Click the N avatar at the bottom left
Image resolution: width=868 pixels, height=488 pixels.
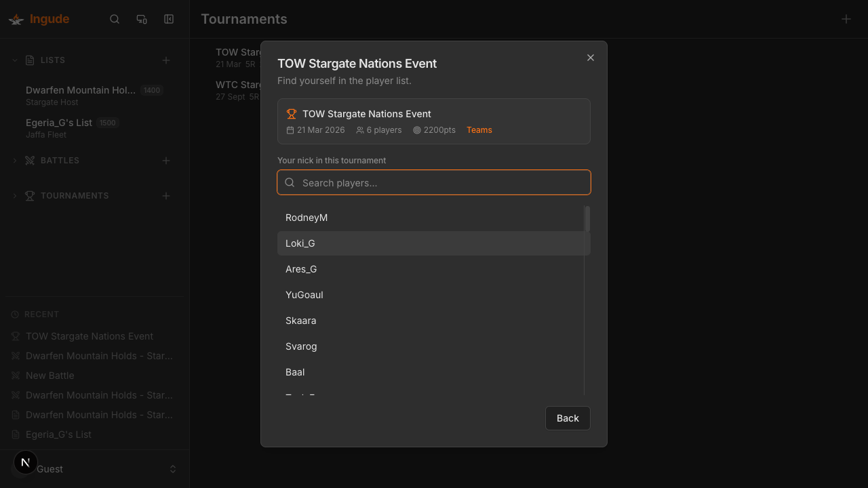(25, 462)
